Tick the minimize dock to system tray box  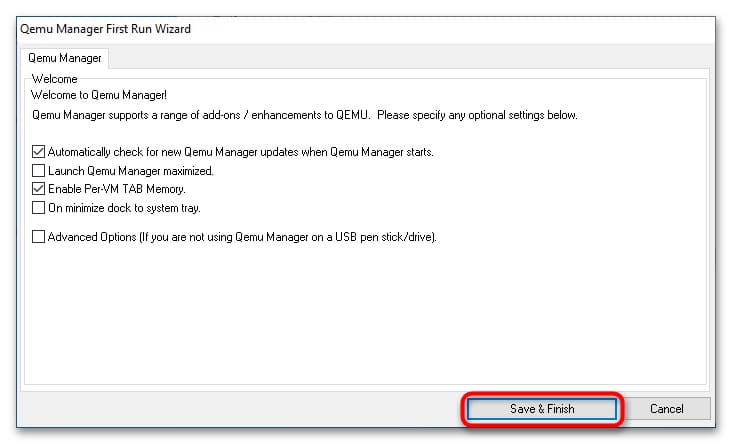(39, 208)
